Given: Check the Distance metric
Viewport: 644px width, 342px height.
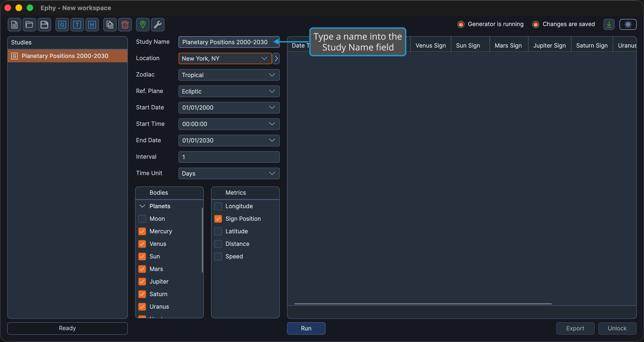Looking at the screenshot, I should (x=218, y=244).
